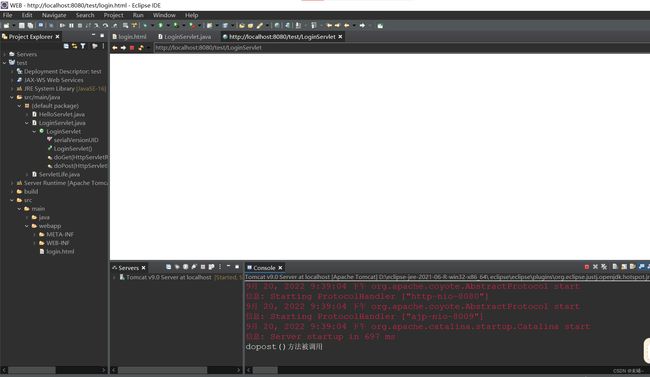
Task: Open the Navigate menu
Action: click(54, 15)
